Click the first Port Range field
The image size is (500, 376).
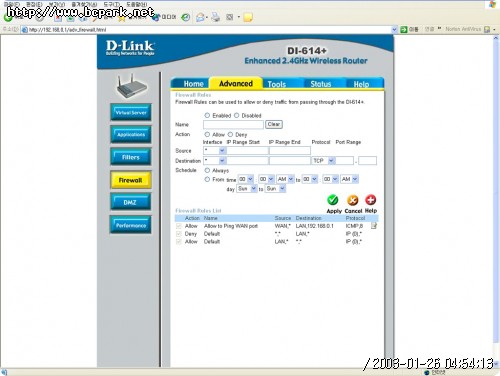(345, 161)
